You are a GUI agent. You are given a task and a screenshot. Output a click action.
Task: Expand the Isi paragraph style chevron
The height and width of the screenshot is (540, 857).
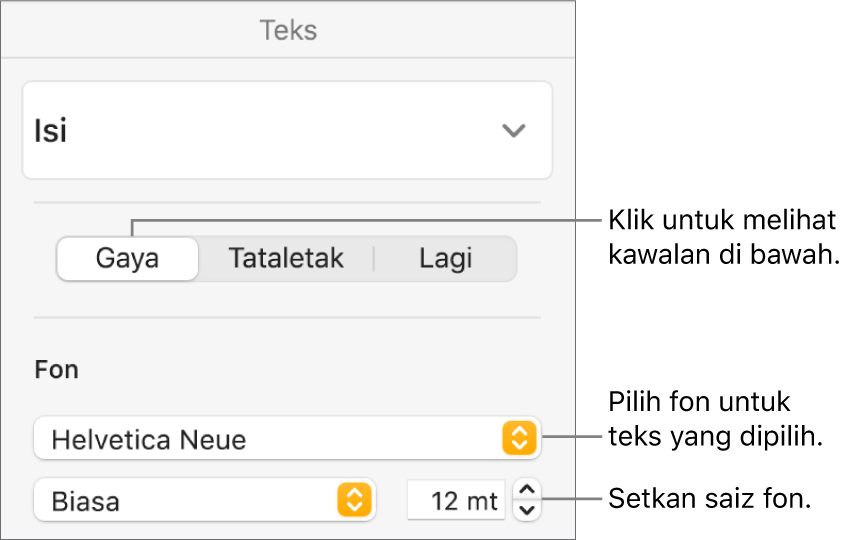click(513, 131)
